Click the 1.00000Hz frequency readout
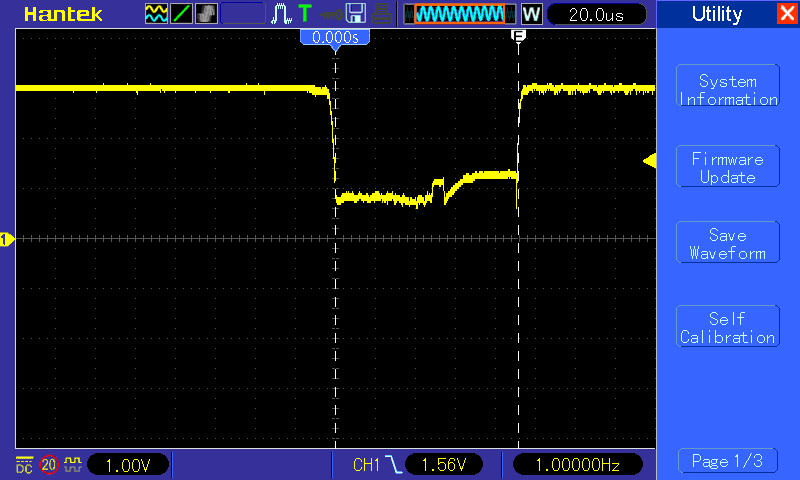The height and width of the screenshot is (480, 800). click(x=577, y=465)
